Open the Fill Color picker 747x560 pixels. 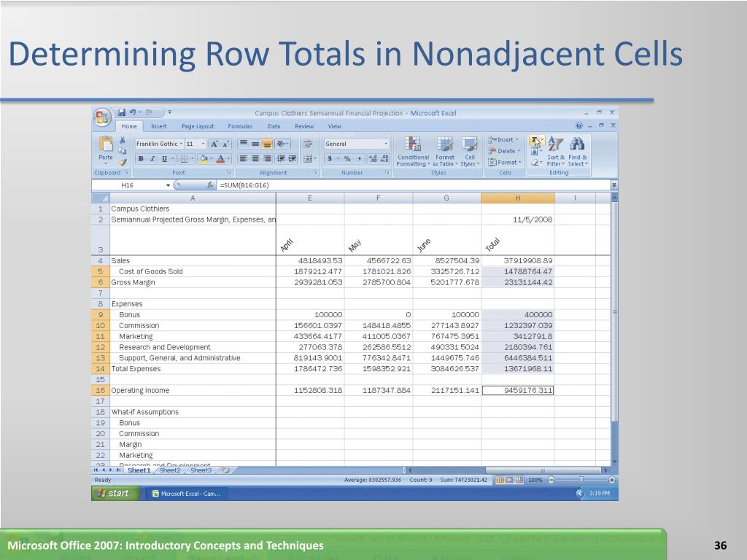[205, 158]
